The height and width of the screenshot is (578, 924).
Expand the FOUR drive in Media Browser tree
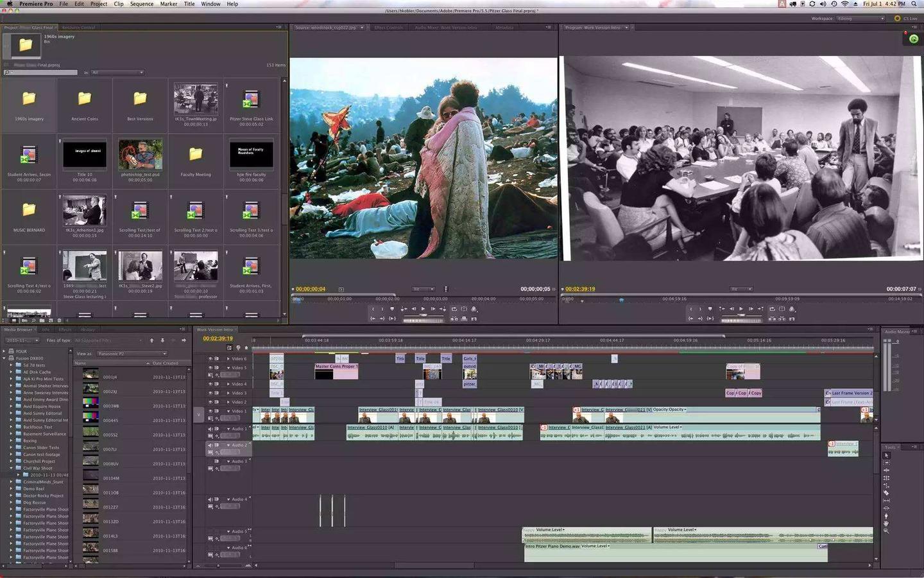click(4, 351)
